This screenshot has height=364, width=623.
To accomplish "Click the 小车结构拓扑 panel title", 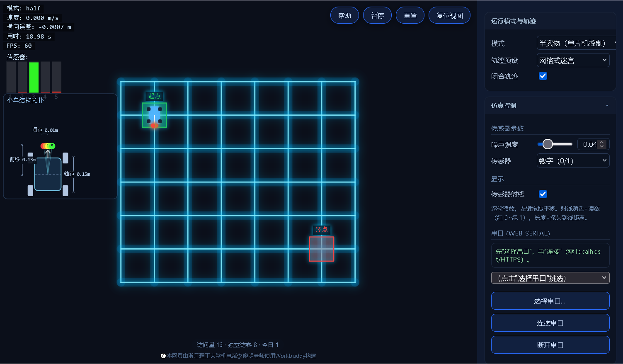I will click(25, 100).
